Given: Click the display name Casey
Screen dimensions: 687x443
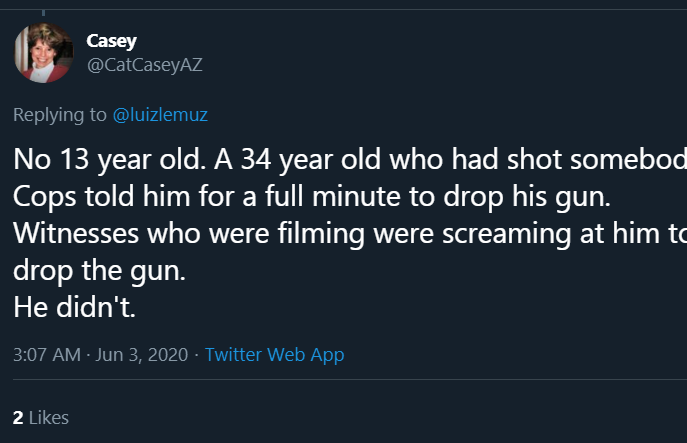Looking at the screenshot, I should tap(111, 41).
